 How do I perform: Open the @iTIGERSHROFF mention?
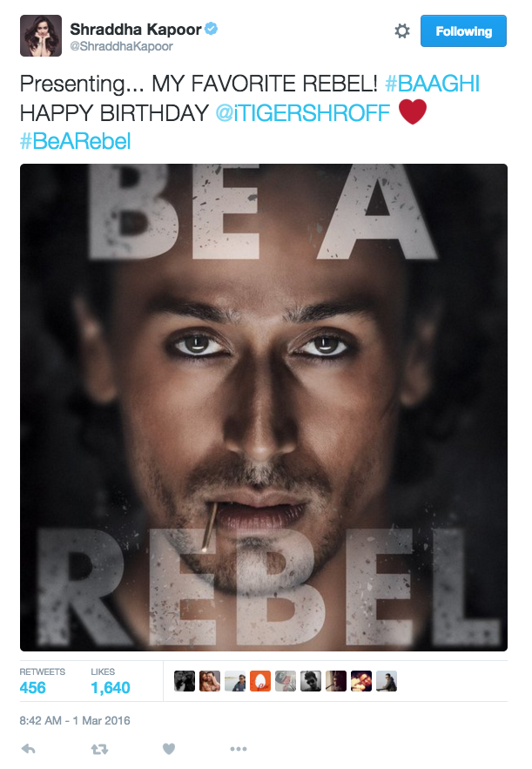click(x=302, y=113)
